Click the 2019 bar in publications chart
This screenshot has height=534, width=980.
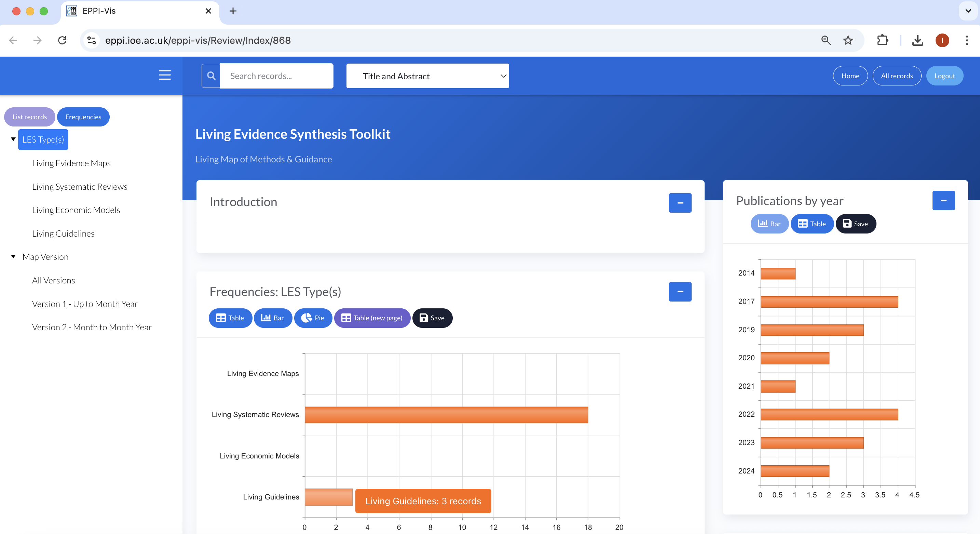(812, 330)
